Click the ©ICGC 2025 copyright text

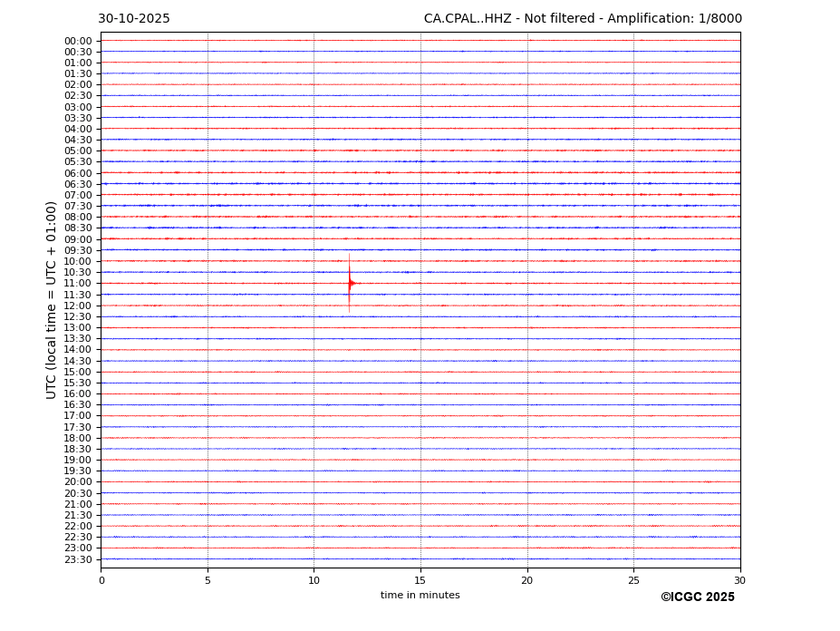tap(697, 597)
